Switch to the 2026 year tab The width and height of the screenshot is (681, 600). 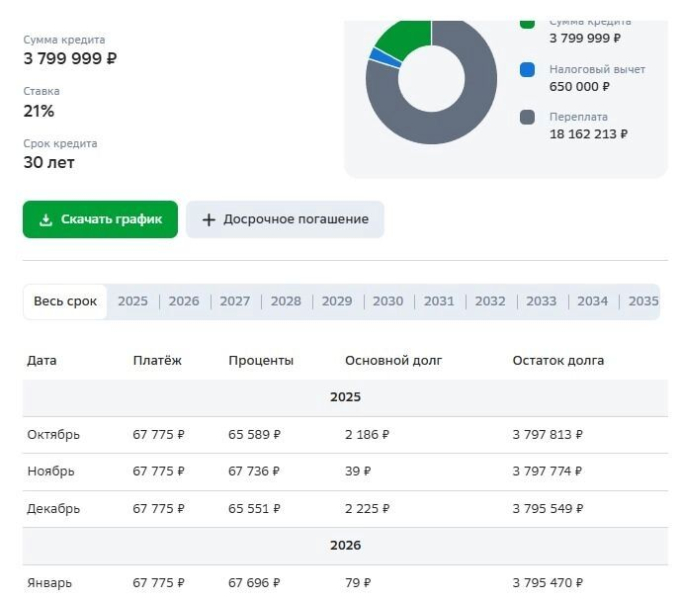[184, 301]
